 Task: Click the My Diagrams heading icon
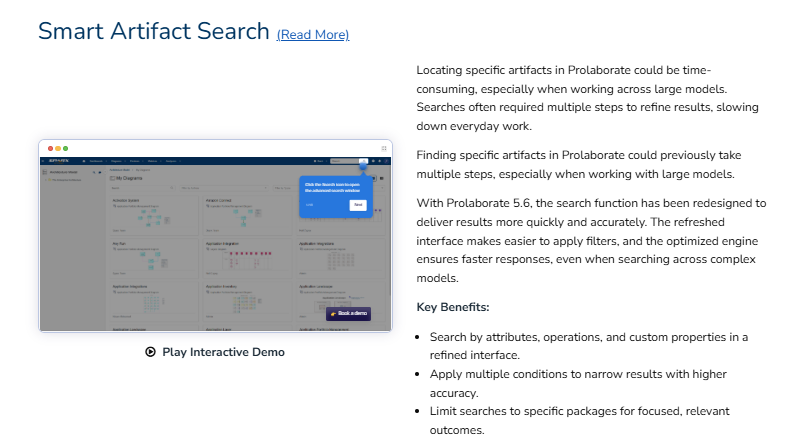coord(112,178)
